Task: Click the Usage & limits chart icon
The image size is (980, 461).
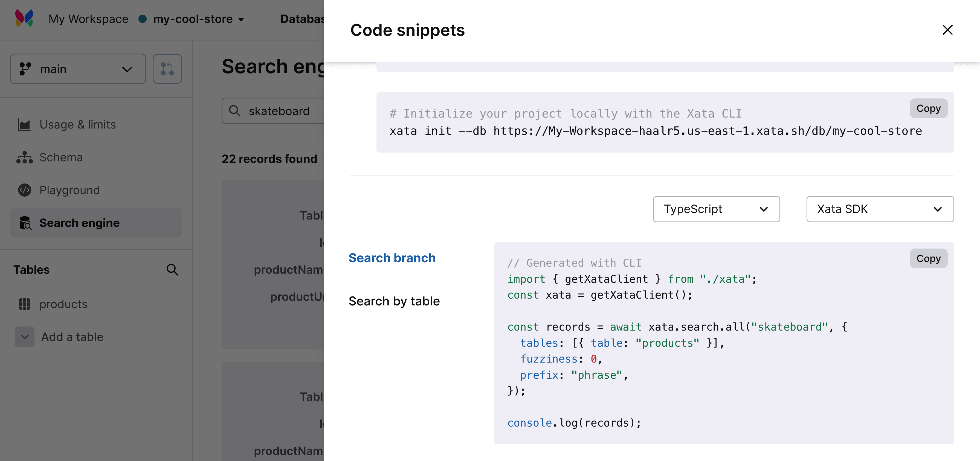Action: coord(24,124)
